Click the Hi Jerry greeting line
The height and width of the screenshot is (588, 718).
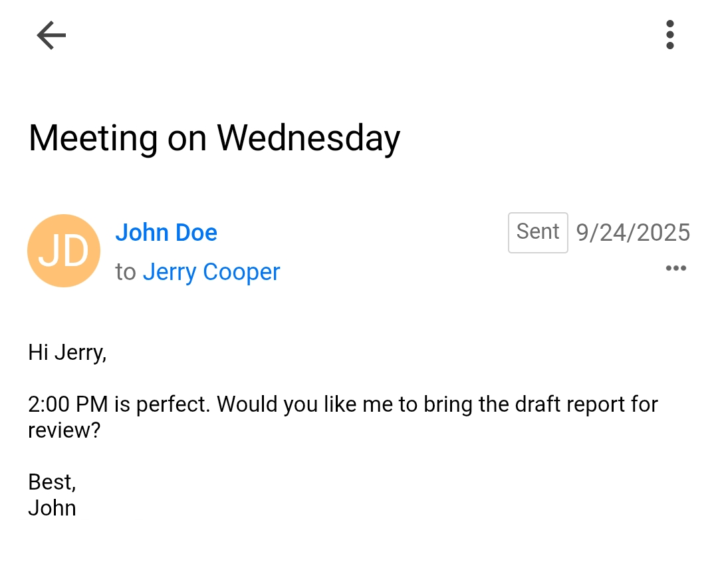point(67,352)
